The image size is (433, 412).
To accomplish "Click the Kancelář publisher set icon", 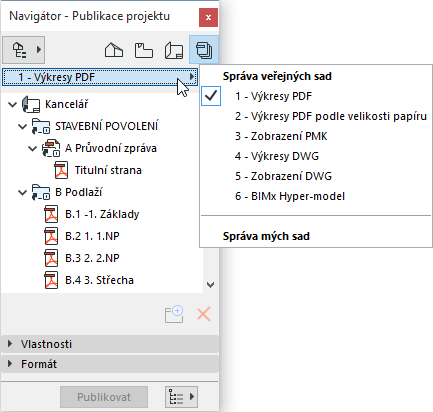I will (x=31, y=104).
